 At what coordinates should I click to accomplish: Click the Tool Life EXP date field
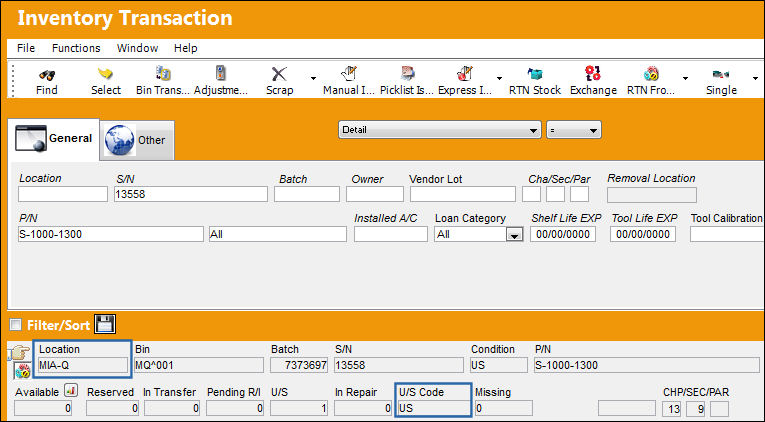click(643, 234)
